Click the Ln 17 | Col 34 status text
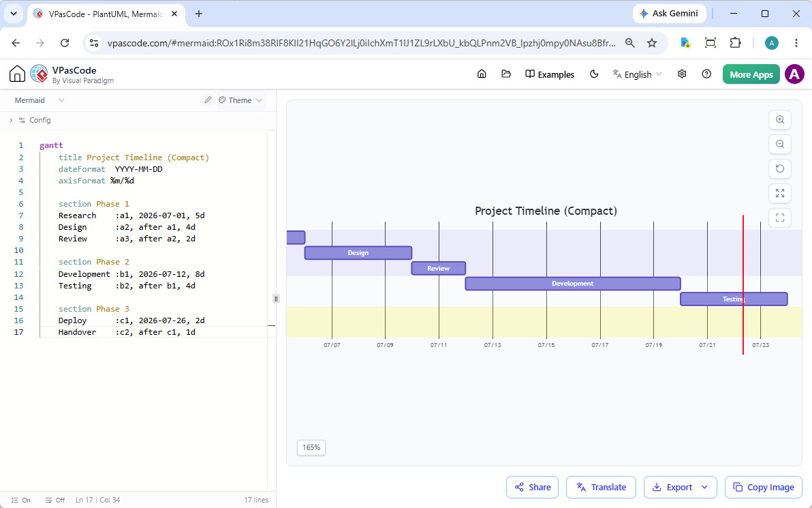Viewport: 812px width, 508px height. point(98,500)
